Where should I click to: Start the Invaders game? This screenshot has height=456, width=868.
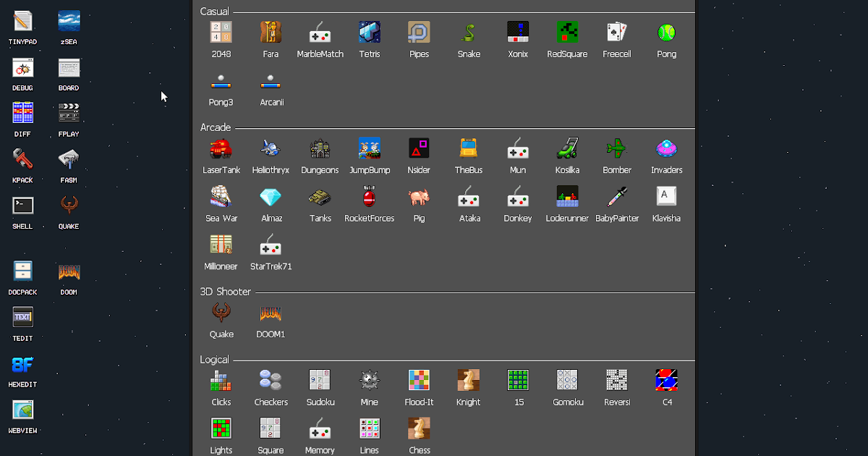click(x=666, y=150)
